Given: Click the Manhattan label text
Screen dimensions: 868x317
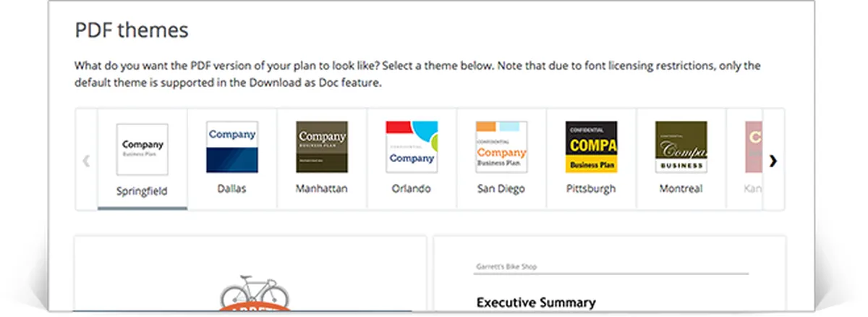Looking at the screenshot, I should (322, 189).
